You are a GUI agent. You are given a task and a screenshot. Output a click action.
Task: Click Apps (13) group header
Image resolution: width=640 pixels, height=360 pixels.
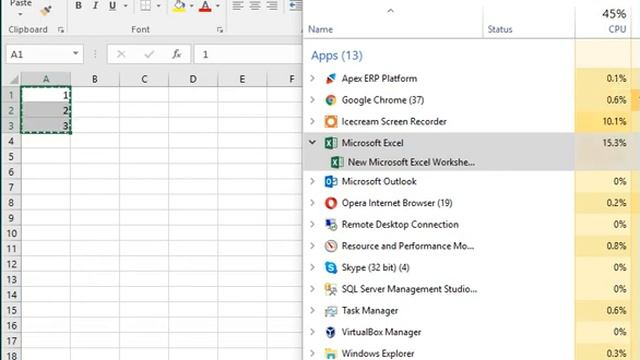point(337,55)
